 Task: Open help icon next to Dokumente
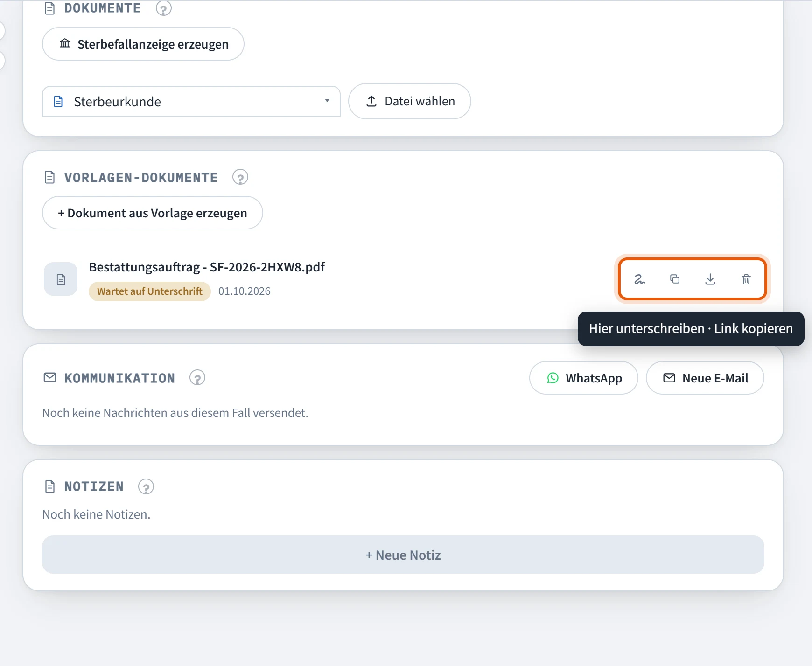(x=163, y=8)
